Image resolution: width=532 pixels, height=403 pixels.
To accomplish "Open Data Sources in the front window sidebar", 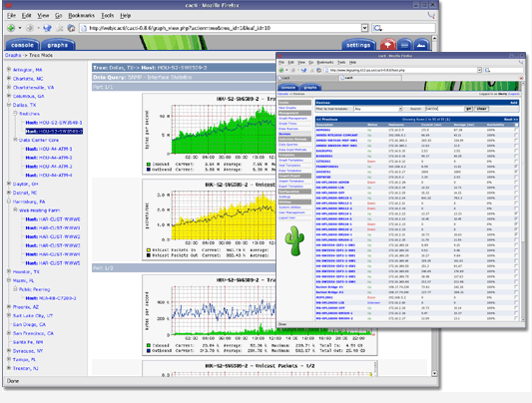I will (x=288, y=129).
